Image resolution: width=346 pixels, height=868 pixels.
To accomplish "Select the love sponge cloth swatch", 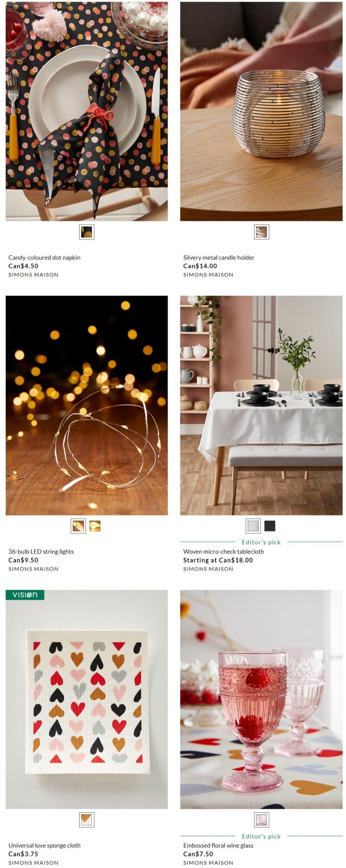I will pos(86,820).
